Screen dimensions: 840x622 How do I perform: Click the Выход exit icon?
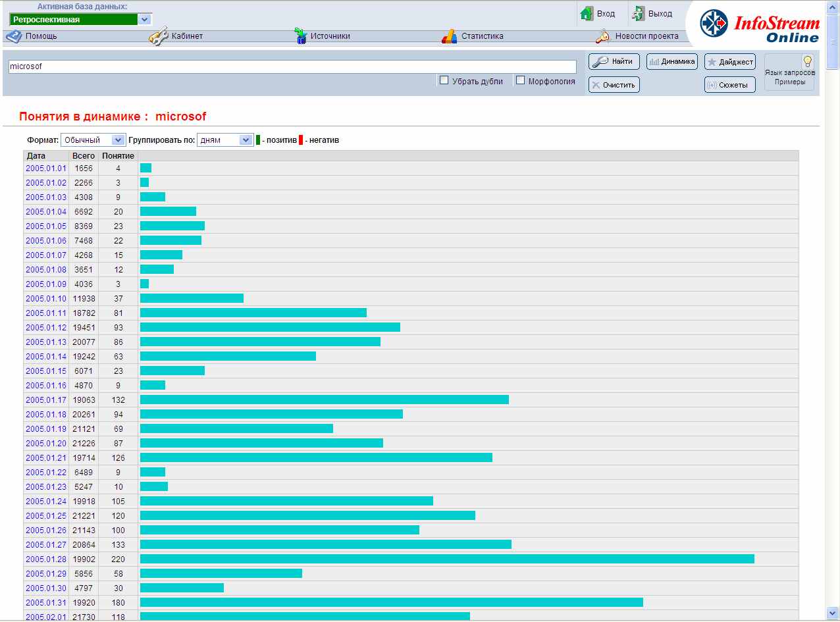click(638, 13)
